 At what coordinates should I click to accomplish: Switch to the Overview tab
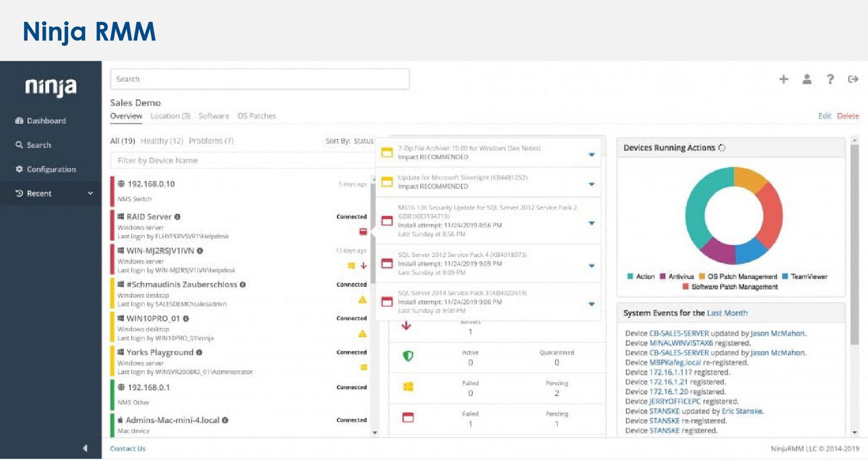pyautogui.click(x=127, y=116)
